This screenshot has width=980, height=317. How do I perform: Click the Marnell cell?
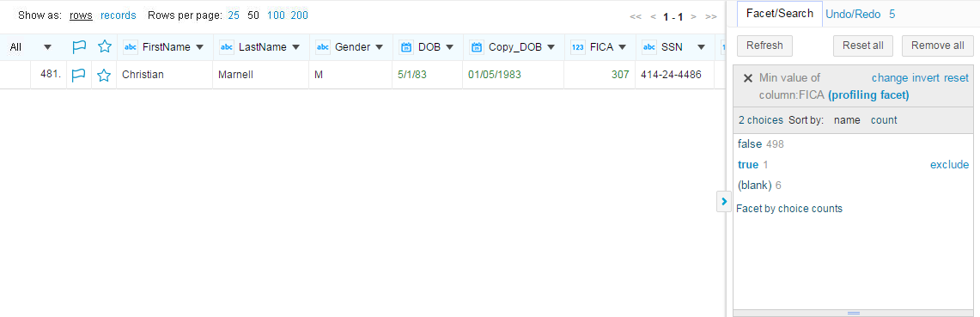260,75
